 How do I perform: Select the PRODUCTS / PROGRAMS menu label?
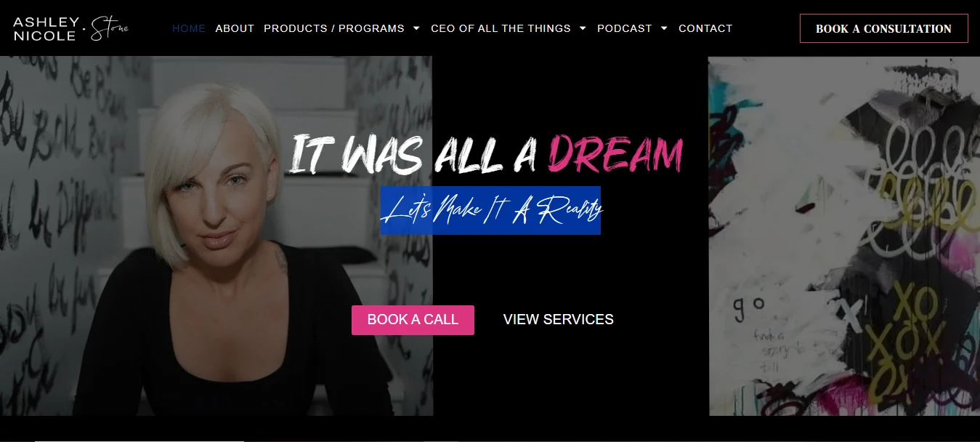pyautogui.click(x=334, y=28)
